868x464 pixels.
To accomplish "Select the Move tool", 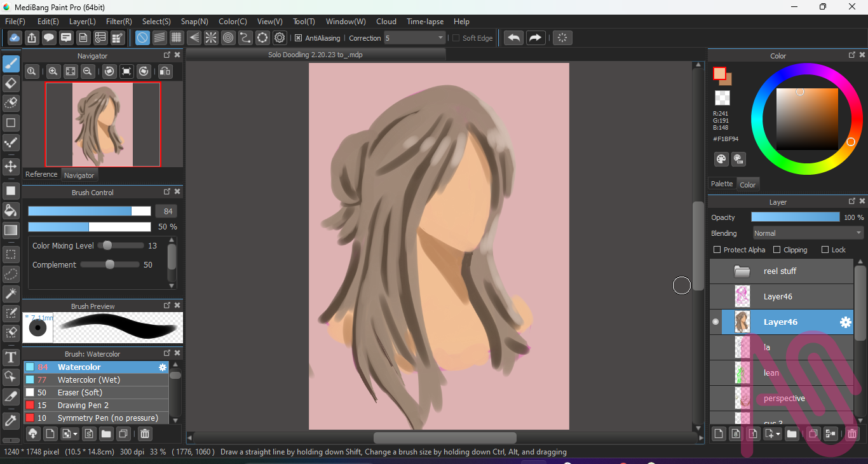I will click(11, 167).
